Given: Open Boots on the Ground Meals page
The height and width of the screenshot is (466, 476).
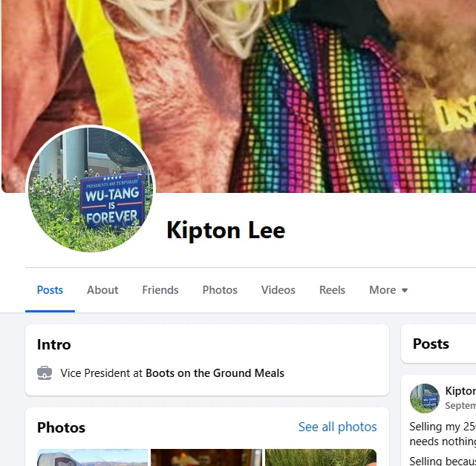Looking at the screenshot, I should [x=215, y=373].
